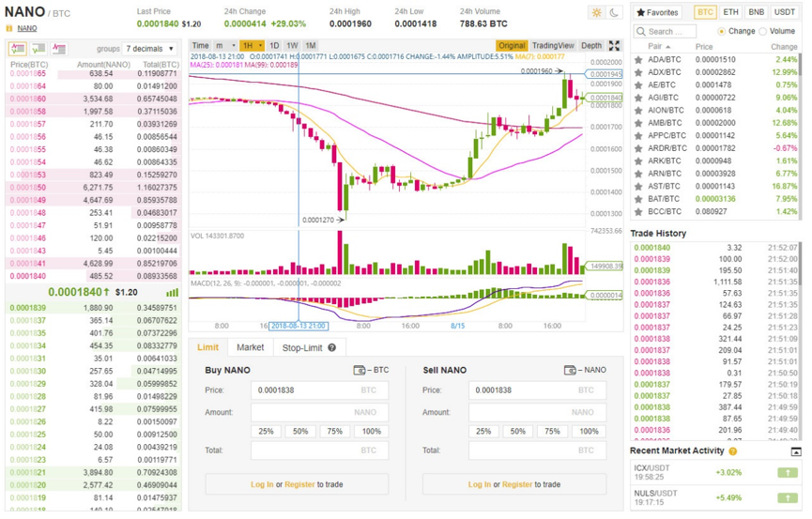Screen dimensions: 812x519
Task: Open the NANO coin info link
Action: tap(26, 28)
